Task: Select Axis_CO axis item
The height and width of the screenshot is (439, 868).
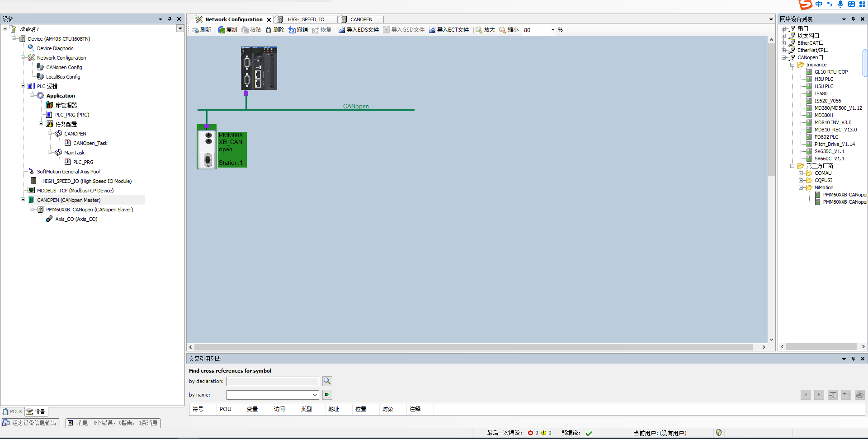Action: [76, 219]
